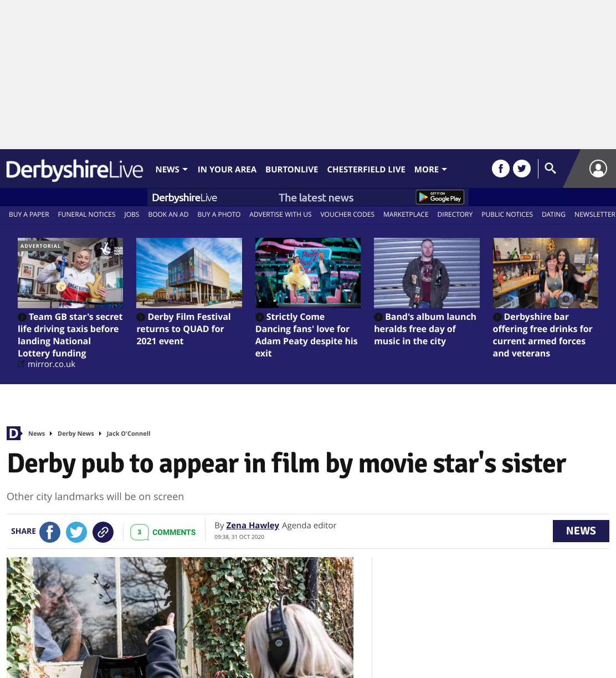Open BUY A PAPER link
616x678 pixels.
(29, 215)
